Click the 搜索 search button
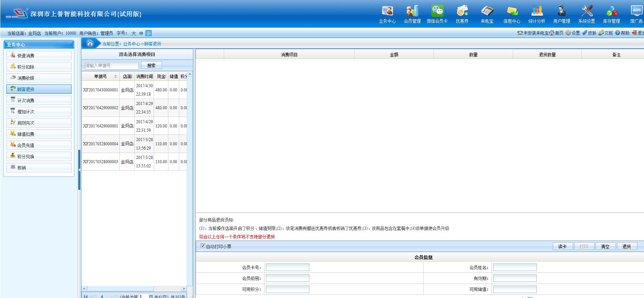This screenshot has width=644, height=298. tap(151, 65)
